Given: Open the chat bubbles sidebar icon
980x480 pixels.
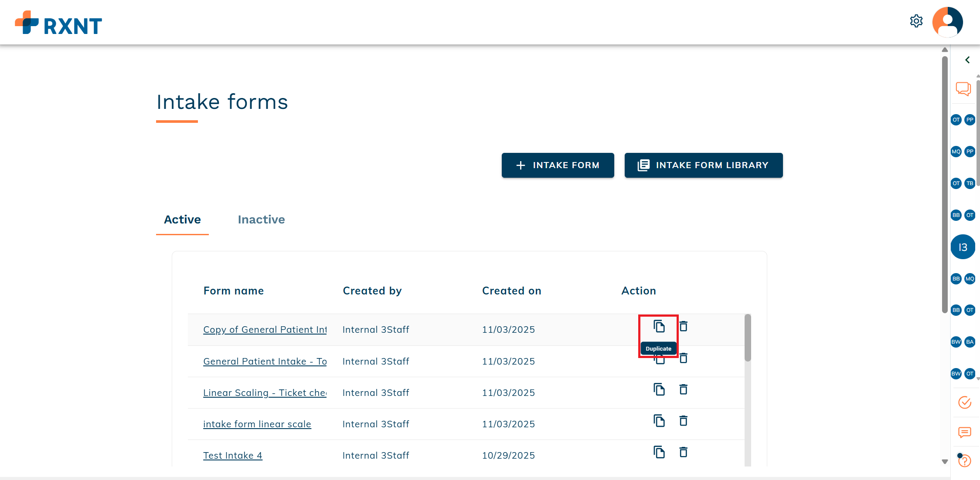Looking at the screenshot, I should coord(963,88).
